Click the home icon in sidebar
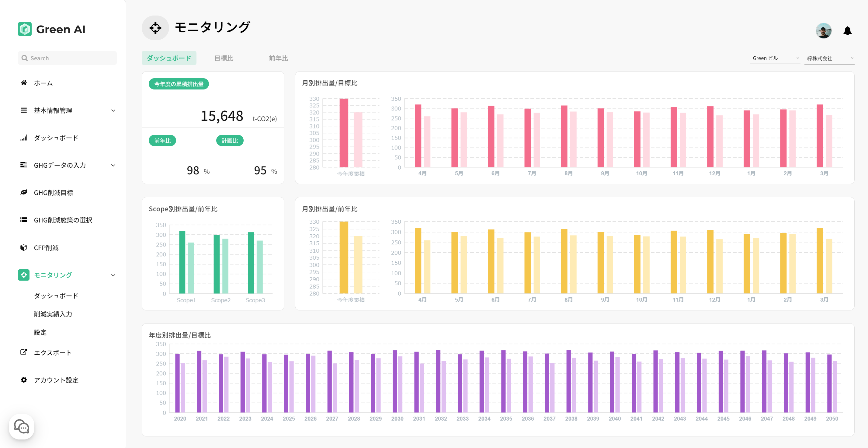868x448 pixels. [x=24, y=83]
